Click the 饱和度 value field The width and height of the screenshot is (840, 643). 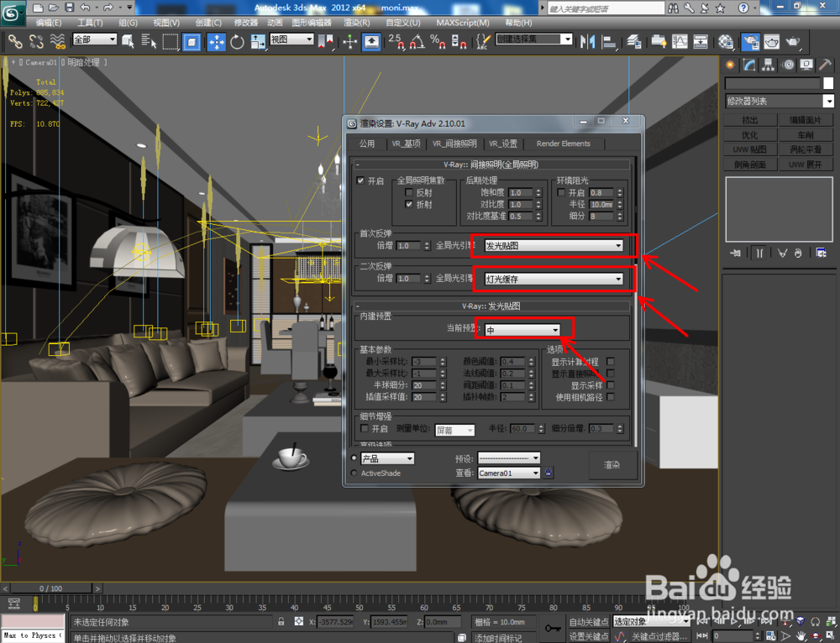tap(522, 193)
